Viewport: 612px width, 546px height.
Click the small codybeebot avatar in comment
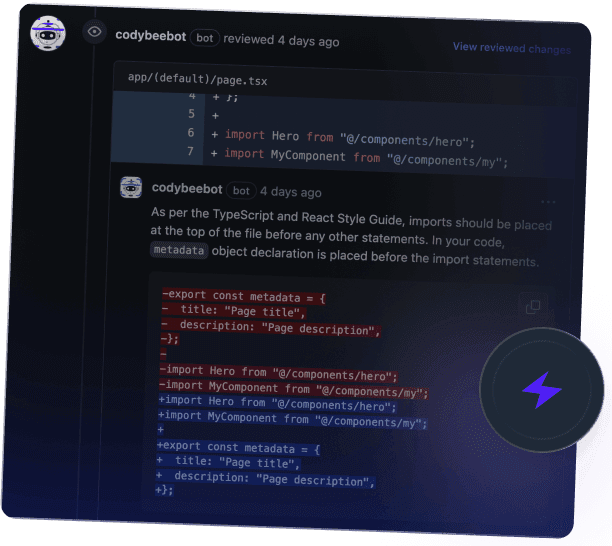coord(132,189)
